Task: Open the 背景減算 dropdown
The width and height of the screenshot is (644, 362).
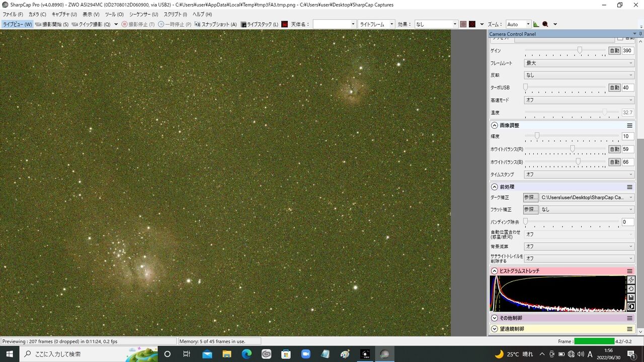Action: pos(579,246)
